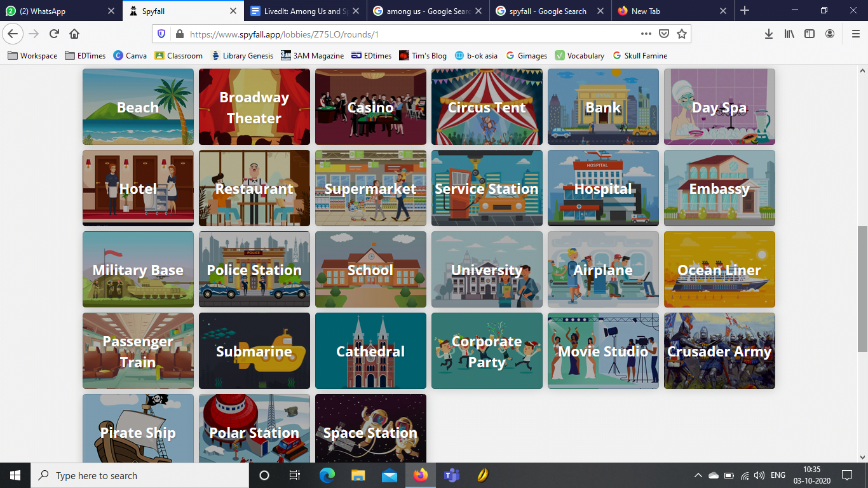Screen dimensions: 868x488
Task: Cross off the Casino location card
Action: pyautogui.click(x=370, y=107)
